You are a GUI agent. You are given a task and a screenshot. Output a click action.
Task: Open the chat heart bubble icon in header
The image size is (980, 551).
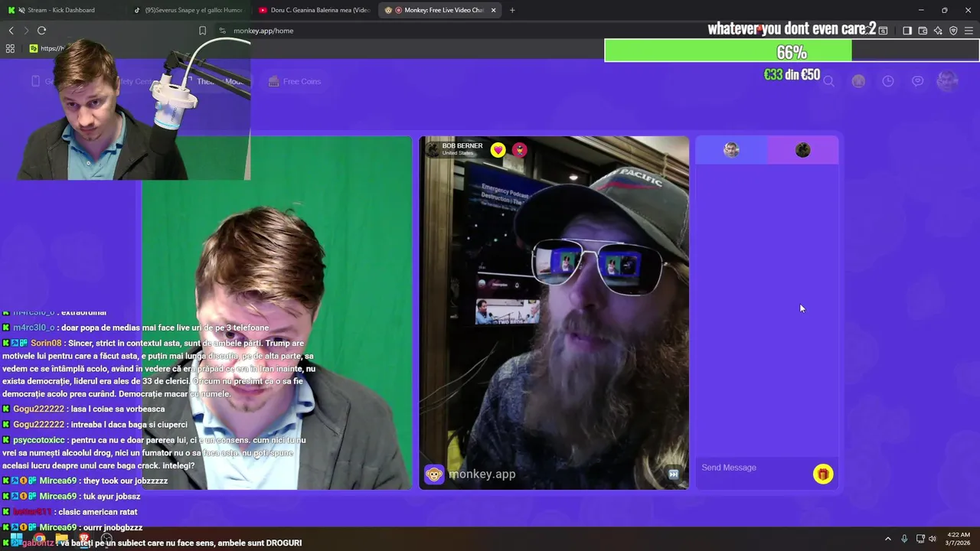click(917, 81)
